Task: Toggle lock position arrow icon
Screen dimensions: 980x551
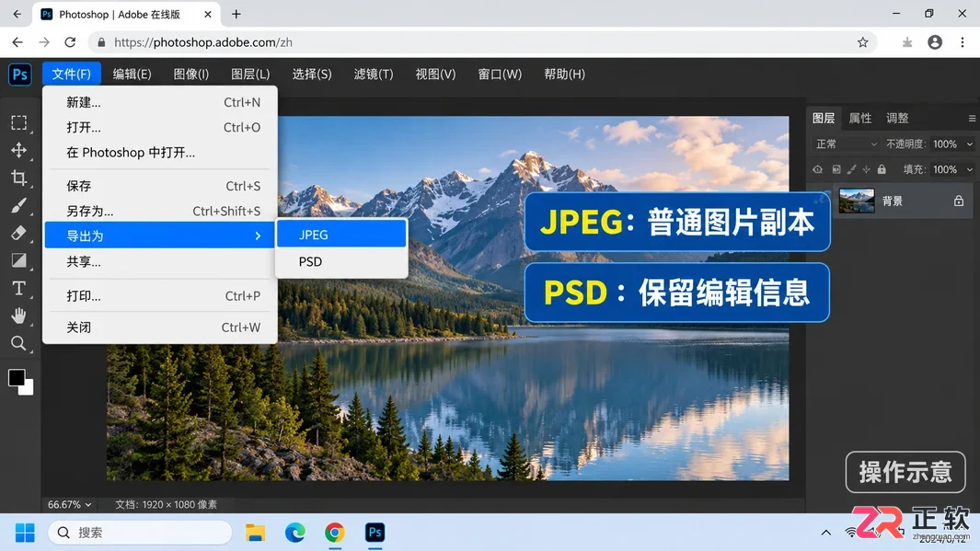Action: pos(866,169)
